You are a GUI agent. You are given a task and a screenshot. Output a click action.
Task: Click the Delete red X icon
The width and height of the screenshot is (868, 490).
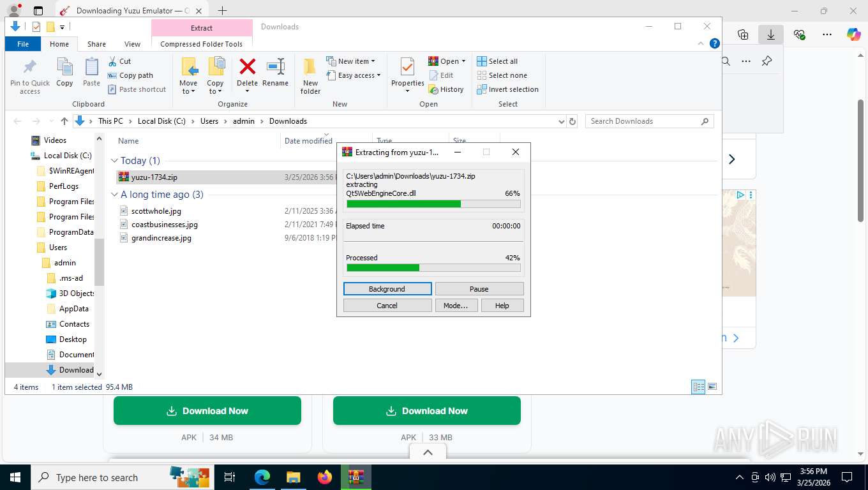coord(247,66)
